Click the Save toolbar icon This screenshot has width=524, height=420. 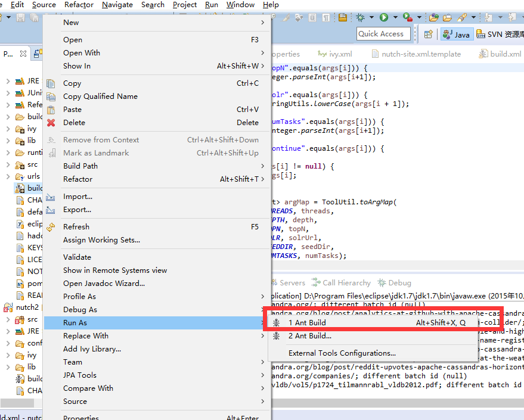pos(21,18)
